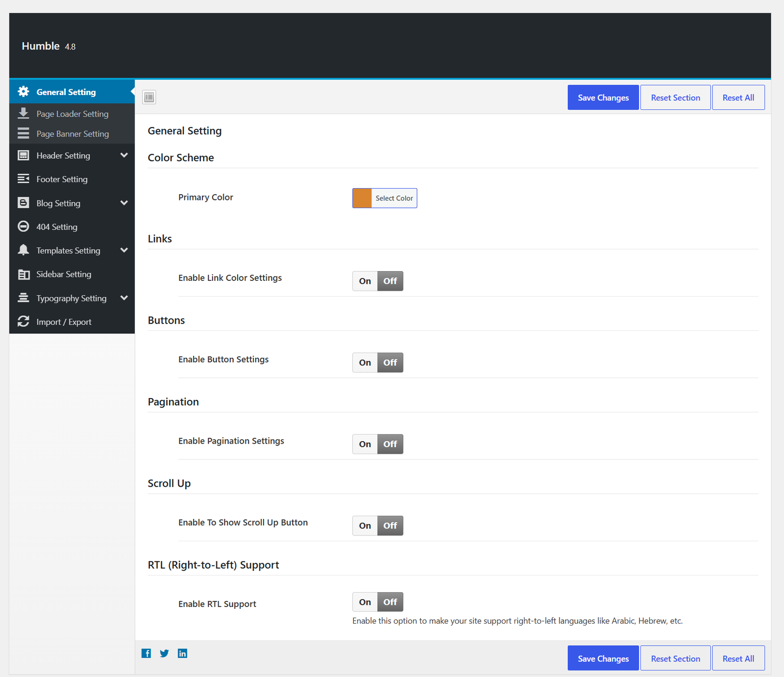Click the orange Primary Color swatch

362,198
